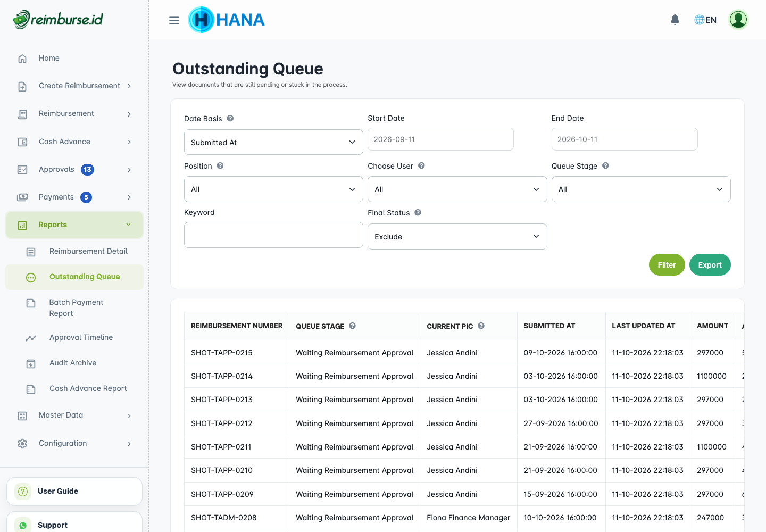Image resolution: width=766 pixels, height=532 pixels.
Task: Click the Reimbursement Number column header
Action: pyautogui.click(x=237, y=326)
